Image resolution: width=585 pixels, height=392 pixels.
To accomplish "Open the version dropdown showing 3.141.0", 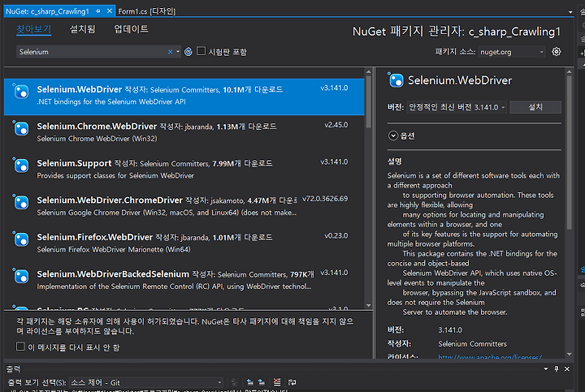I will (x=457, y=107).
